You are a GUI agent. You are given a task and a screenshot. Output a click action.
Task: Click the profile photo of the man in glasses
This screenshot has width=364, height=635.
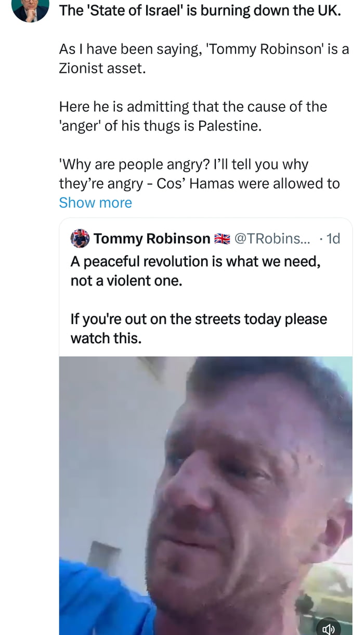coord(30,9)
